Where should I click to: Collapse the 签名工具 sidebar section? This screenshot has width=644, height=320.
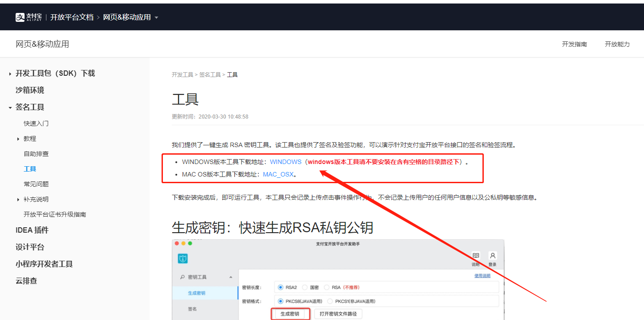10,107
